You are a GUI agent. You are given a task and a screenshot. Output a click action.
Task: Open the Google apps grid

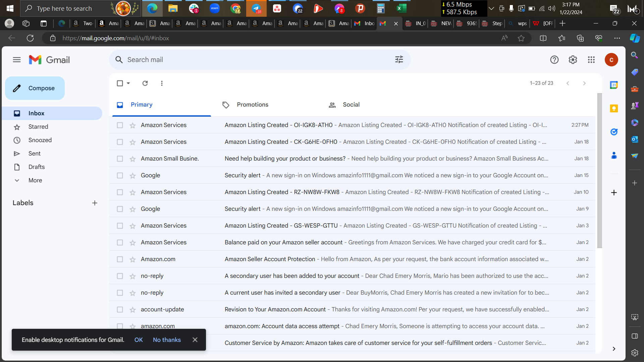tap(591, 60)
